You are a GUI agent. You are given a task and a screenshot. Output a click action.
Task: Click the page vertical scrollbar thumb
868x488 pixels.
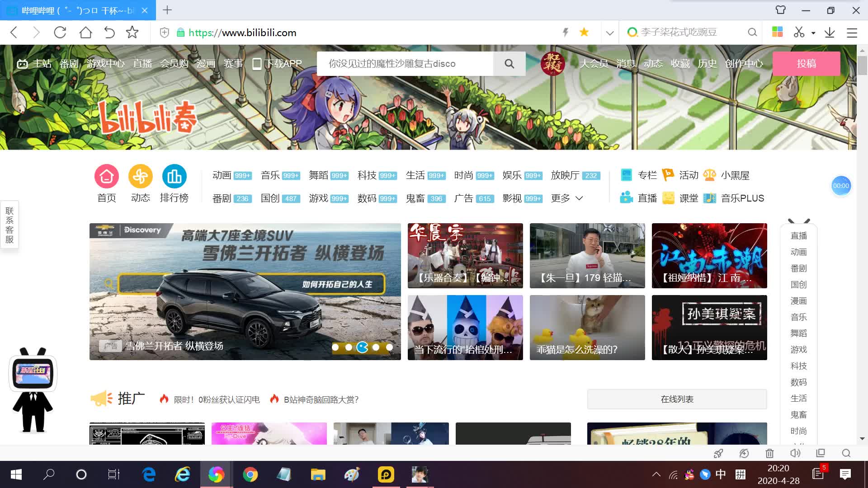tap(862, 66)
